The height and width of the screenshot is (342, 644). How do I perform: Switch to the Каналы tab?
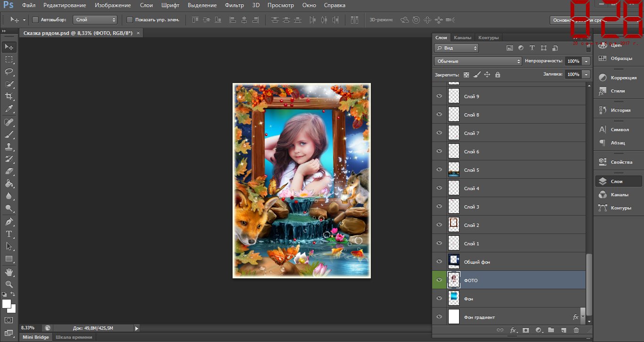(x=462, y=38)
